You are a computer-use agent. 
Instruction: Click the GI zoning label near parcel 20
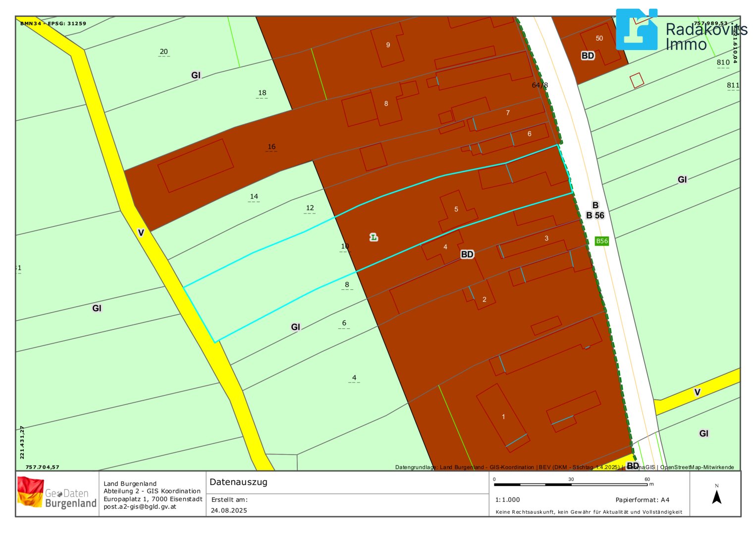coord(196,75)
